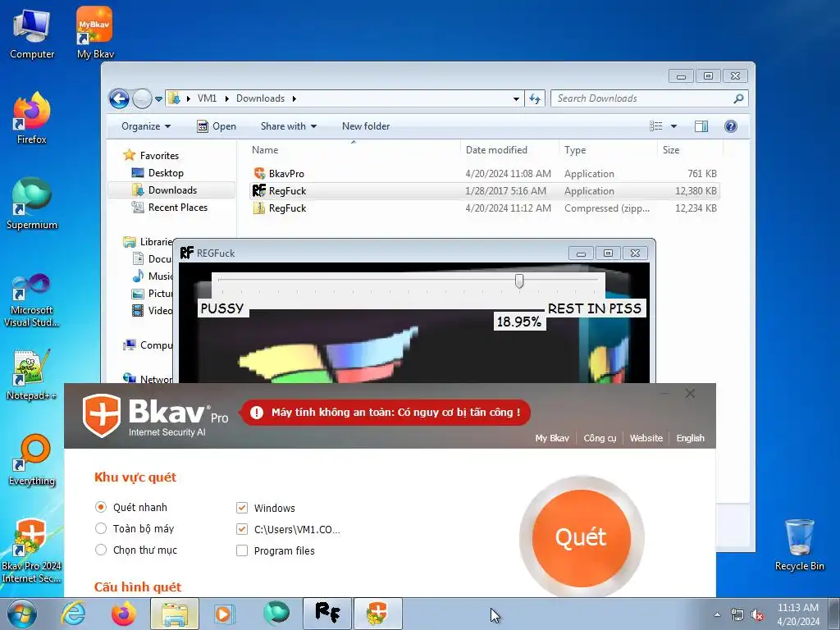Viewport: 840px width, 630px height.
Task: Expand the Downloads breadcrumb arrow
Action: coord(294,98)
